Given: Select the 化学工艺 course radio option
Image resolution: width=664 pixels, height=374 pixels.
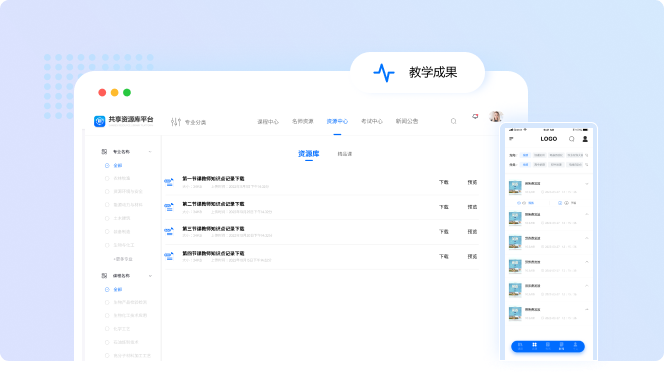Looking at the screenshot, I should tap(107, 329).
